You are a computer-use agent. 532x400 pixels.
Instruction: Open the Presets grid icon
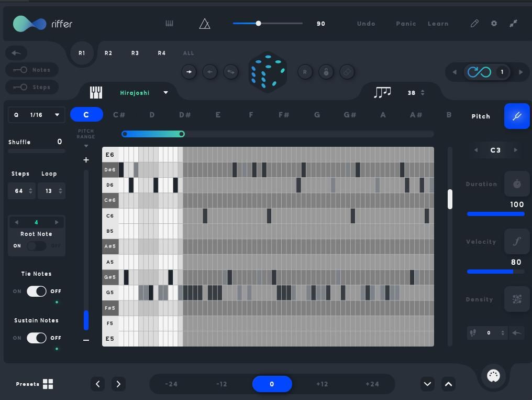48,384
